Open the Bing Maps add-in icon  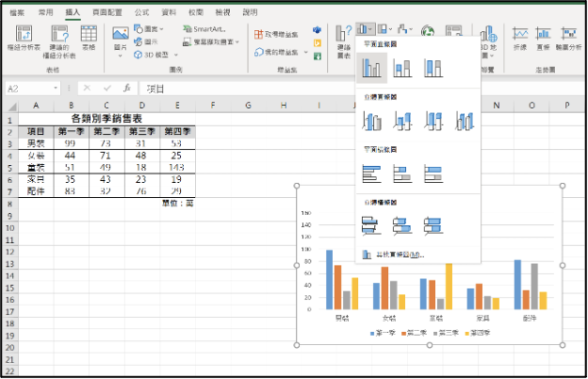click(x=317, y=43)
